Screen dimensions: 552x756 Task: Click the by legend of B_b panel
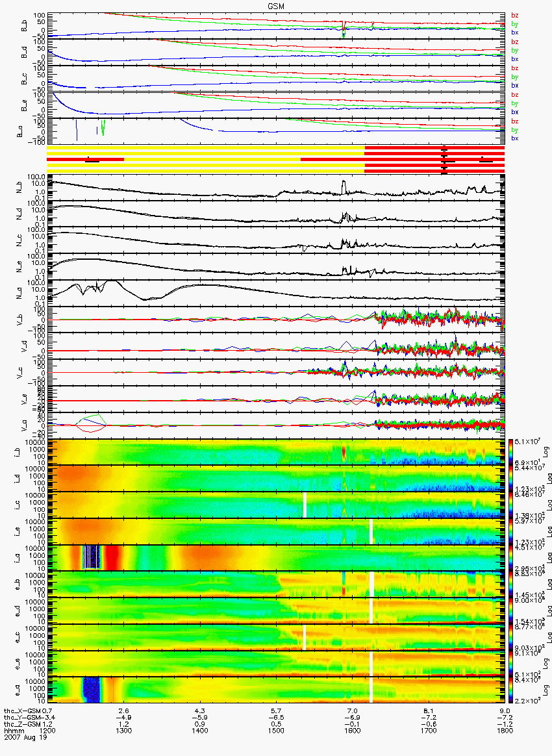point(515,23)
